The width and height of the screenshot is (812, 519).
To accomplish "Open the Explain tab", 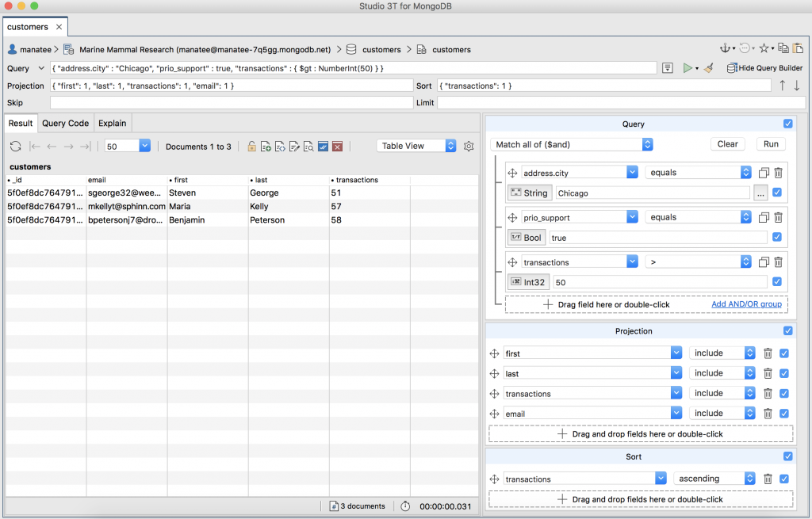I will tap(113, 123).
